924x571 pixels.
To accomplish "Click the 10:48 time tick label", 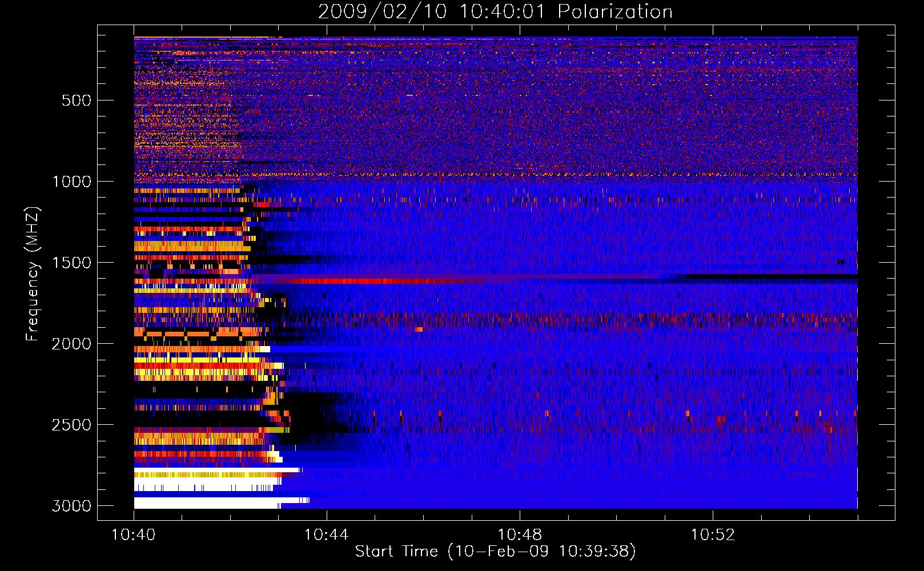I will 520,535.
